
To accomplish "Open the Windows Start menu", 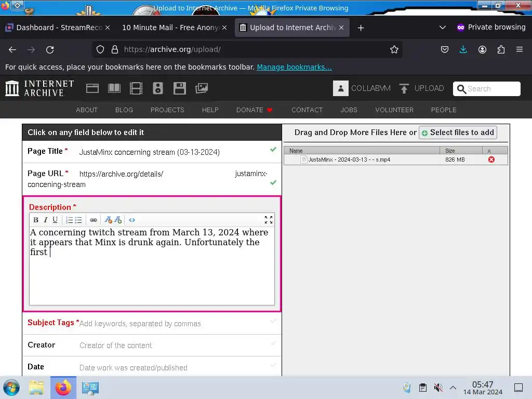I will [11, 388].
